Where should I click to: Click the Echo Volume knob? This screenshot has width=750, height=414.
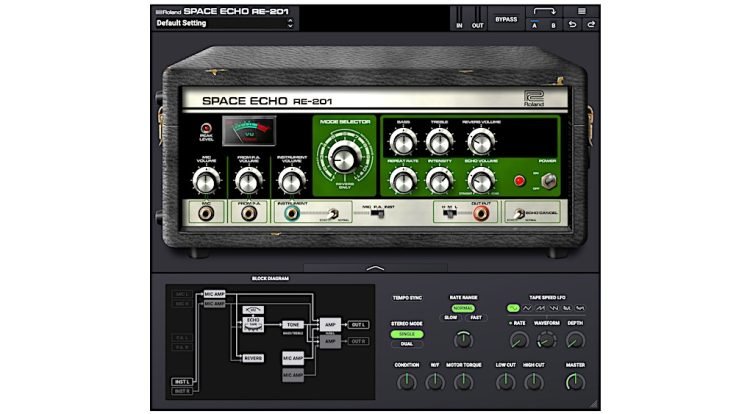480,180
